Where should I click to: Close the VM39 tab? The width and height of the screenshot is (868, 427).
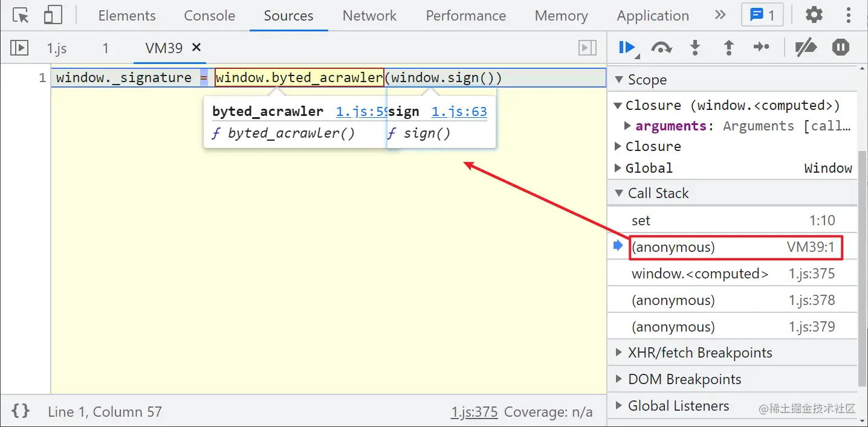point(196,47)
